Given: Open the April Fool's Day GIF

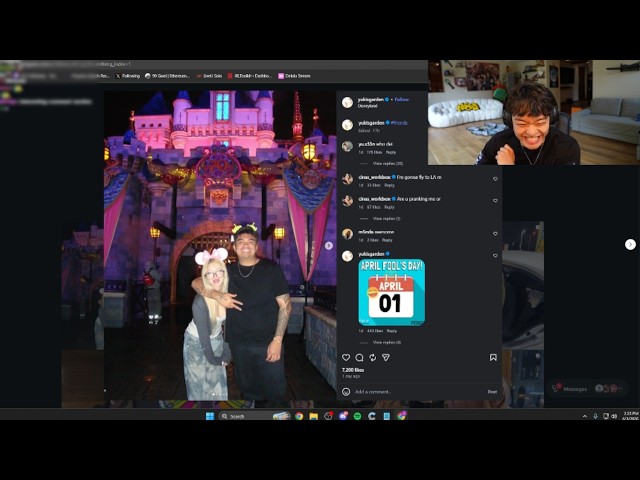Looking at the screenshot, I should click(392, 292).
